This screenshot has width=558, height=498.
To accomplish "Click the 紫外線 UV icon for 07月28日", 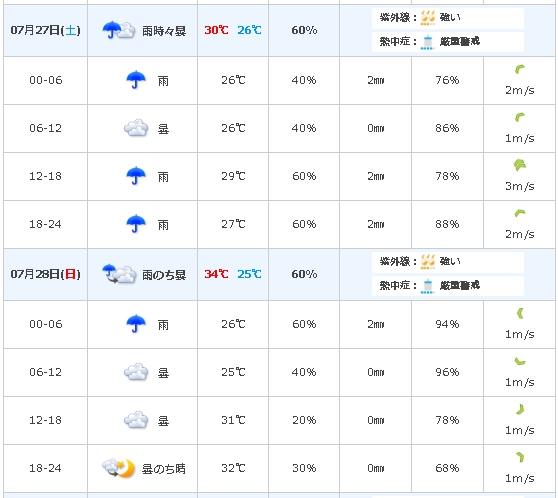I will click(x=428, y=262).
